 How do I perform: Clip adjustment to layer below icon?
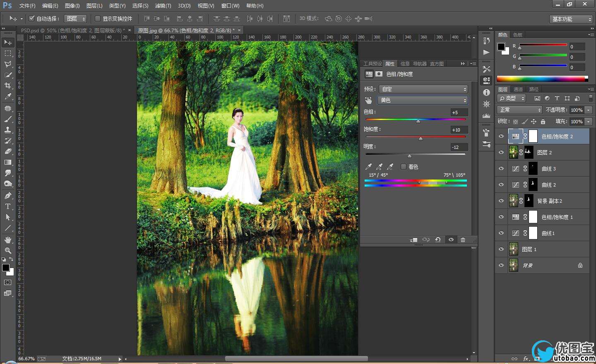click(413, 239)
